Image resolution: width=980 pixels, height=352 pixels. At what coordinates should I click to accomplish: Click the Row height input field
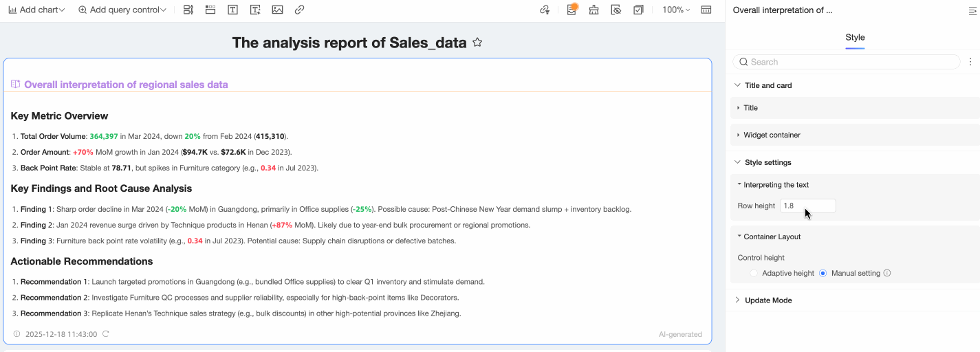tap(807, 206)
